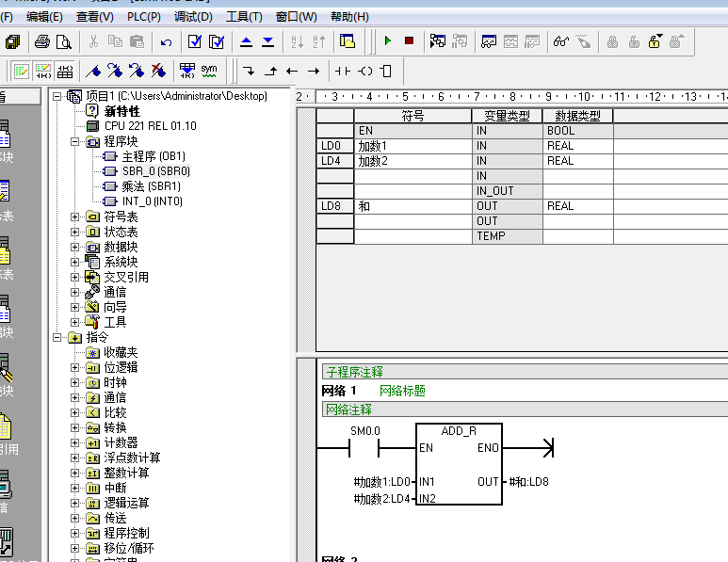Expand the 位逻辑 instruction folder
Screen dimensions: 728x562
pyautogui.click(x=75, y=367)
